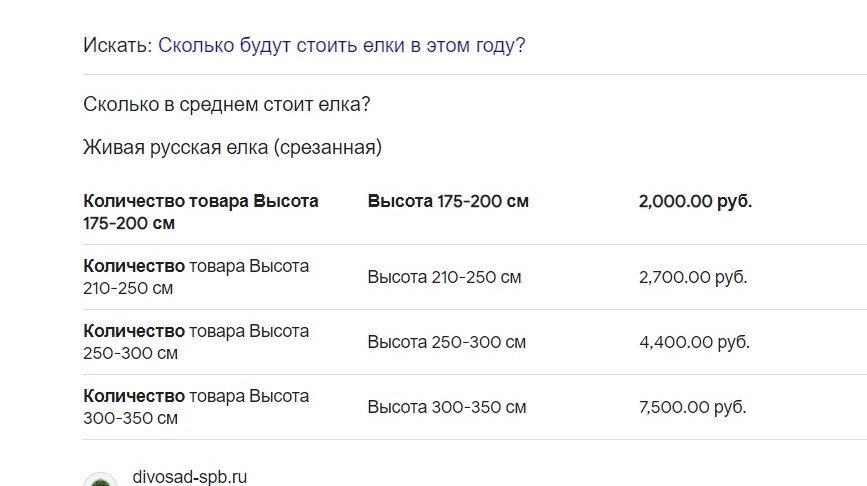Click the 'Высота 210-250 см' cell
Viewport: 867px width, 486px height.
445,277
